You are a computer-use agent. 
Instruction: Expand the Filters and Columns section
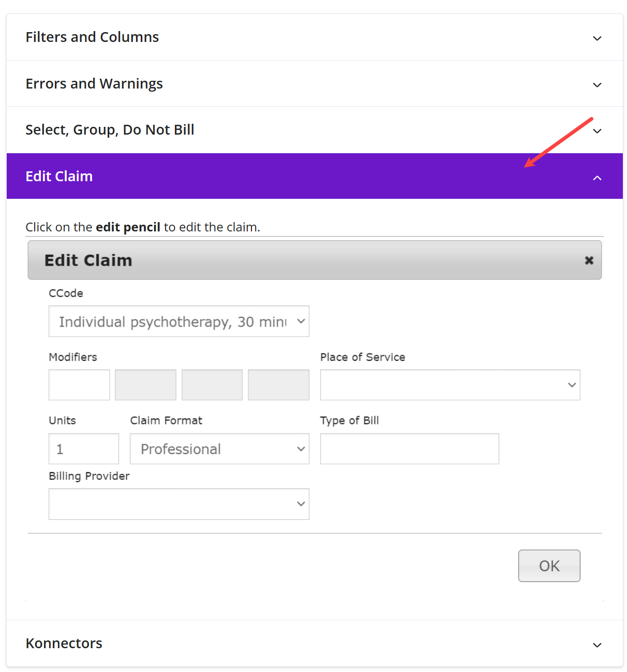(92, 37)
